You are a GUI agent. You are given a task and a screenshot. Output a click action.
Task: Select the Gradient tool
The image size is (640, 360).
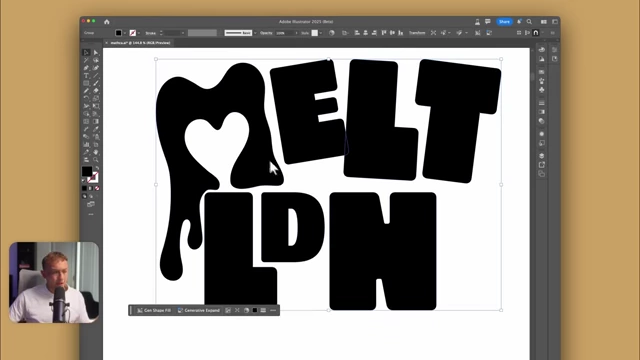pos(96,121)
